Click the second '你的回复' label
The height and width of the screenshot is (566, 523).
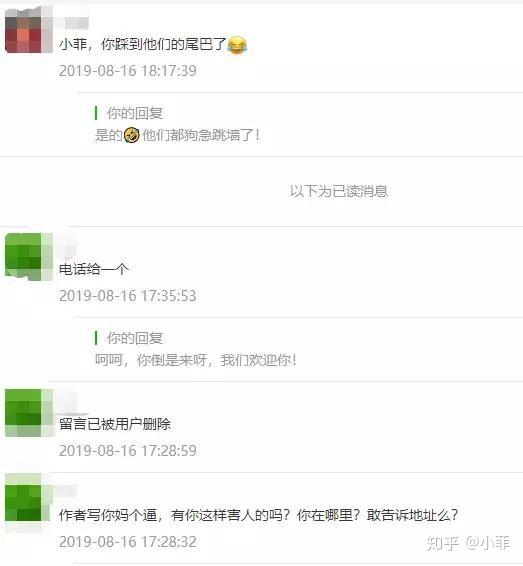point(134,338)
